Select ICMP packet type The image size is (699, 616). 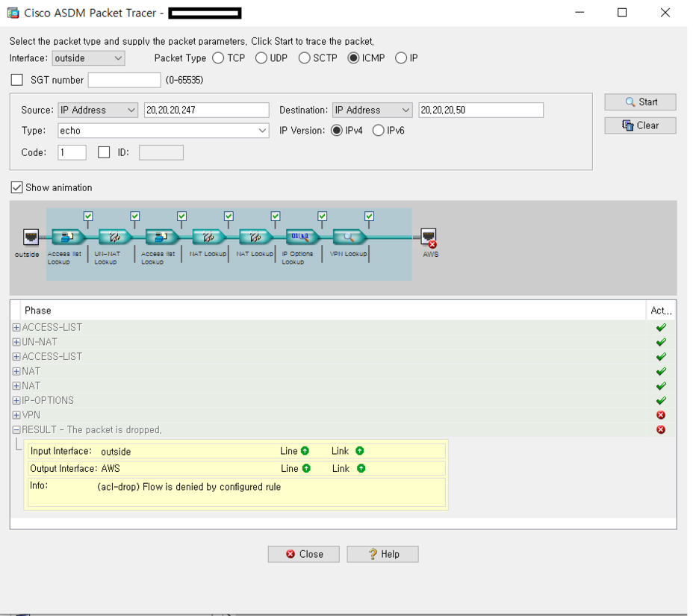(x=353, y=58)
